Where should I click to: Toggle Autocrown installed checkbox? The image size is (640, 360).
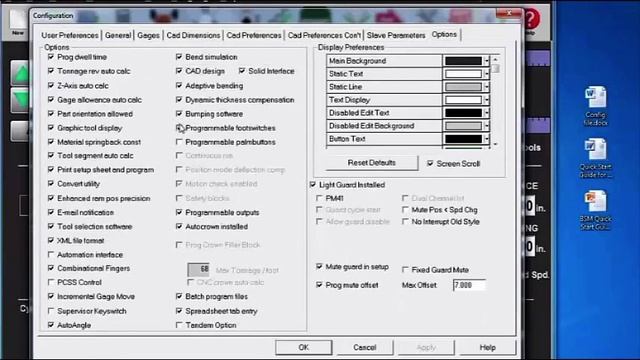click(179, 226)
